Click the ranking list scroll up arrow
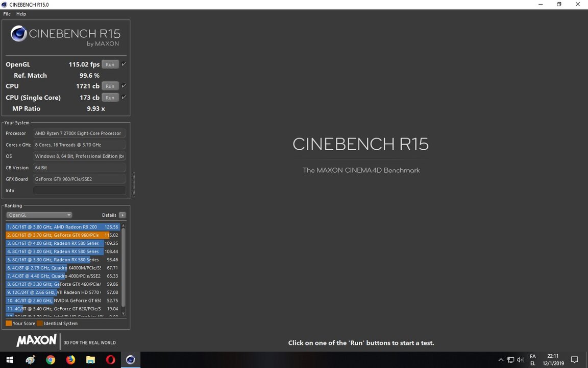The image size is (588, 368). (x=124, y=226)
